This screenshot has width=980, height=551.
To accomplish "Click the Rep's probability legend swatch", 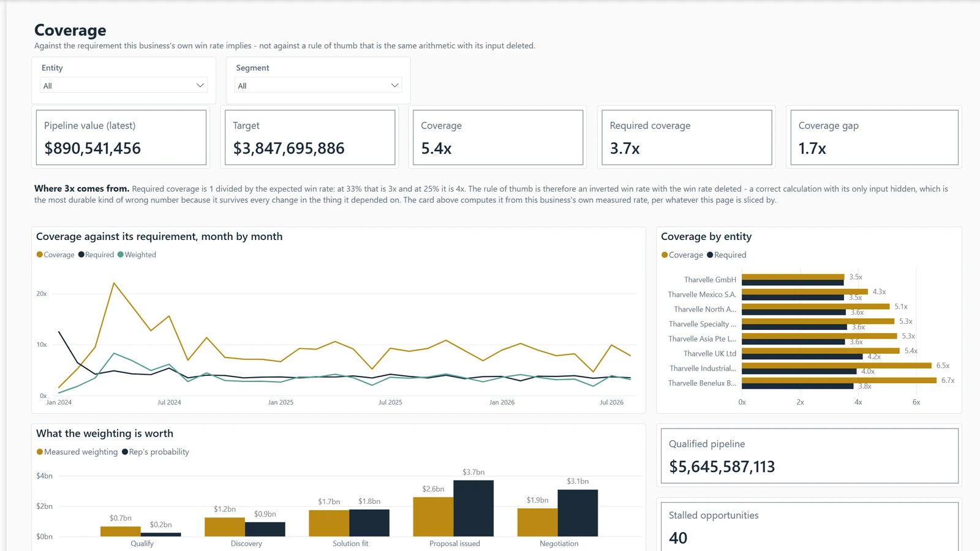I will click(125, 452).
